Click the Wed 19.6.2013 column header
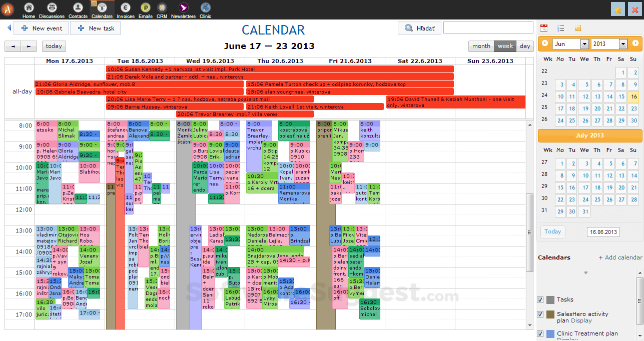This screenshot has height=341, width=644. click(x=210, y=61)
